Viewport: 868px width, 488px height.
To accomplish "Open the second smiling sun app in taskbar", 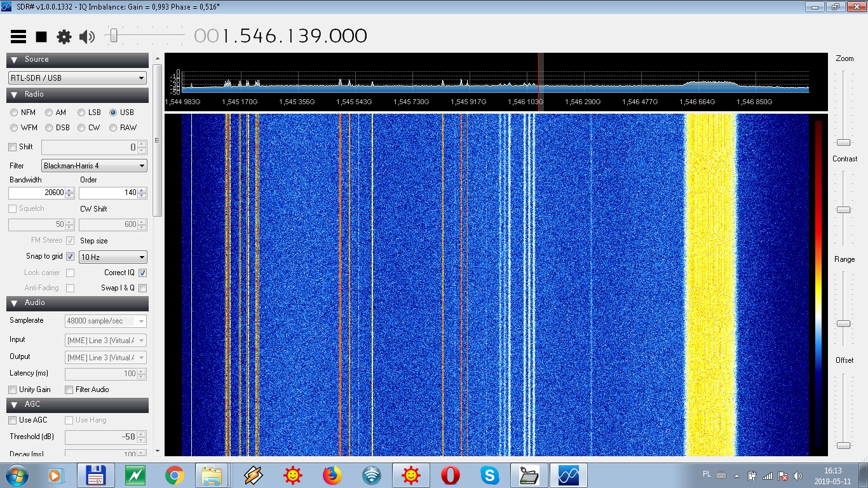I will click(411, 475).
